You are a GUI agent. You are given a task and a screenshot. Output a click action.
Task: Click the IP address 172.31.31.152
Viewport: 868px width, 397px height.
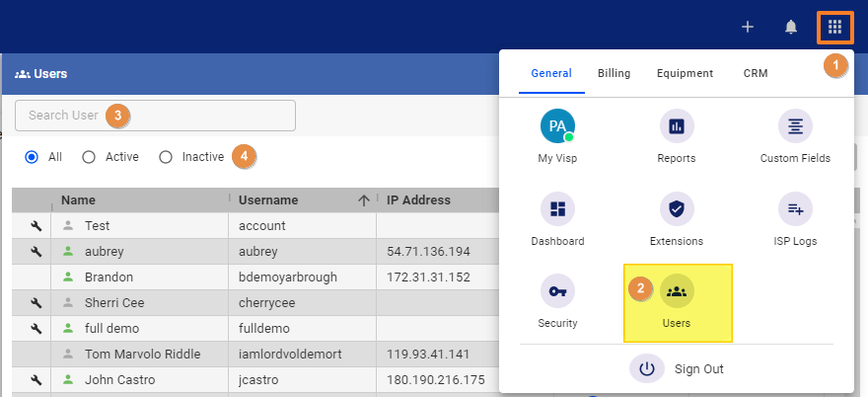pyautogui.click(x=428, y=278)
